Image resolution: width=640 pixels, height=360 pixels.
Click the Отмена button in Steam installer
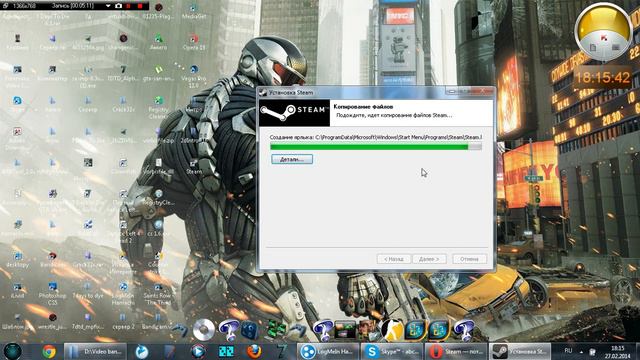pos(469,259)
